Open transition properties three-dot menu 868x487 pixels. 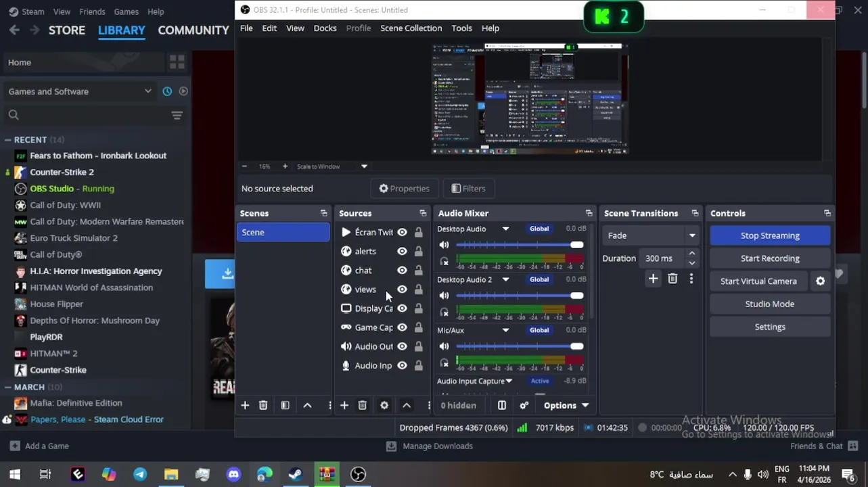(691, 279)
